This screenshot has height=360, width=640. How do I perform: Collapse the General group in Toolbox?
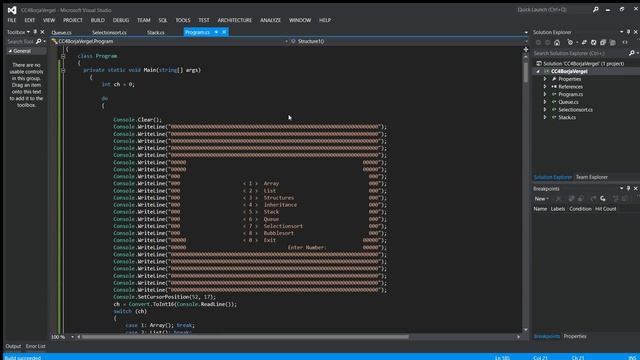10,51
